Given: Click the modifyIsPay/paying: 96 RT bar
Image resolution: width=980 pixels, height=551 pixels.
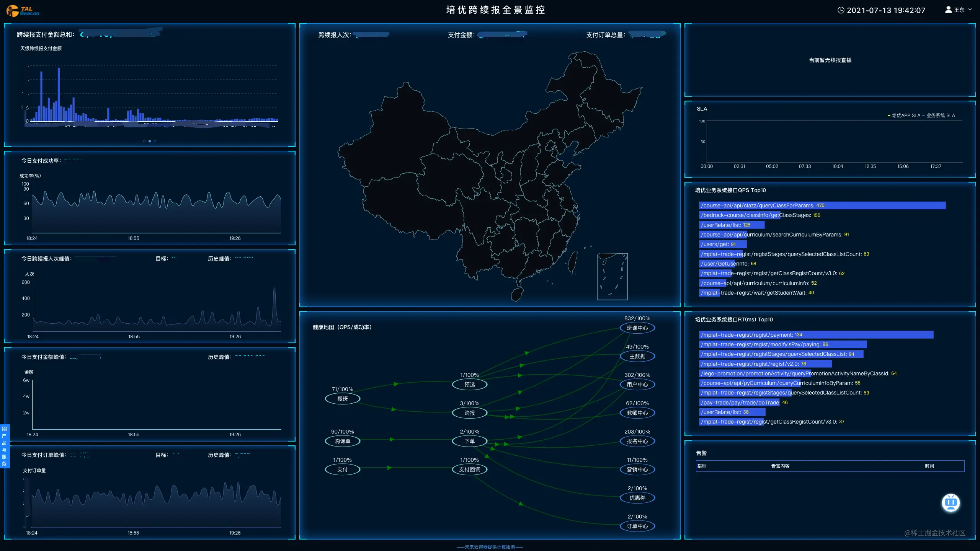Looking at the screenshot, I should (x=783, y=344).
